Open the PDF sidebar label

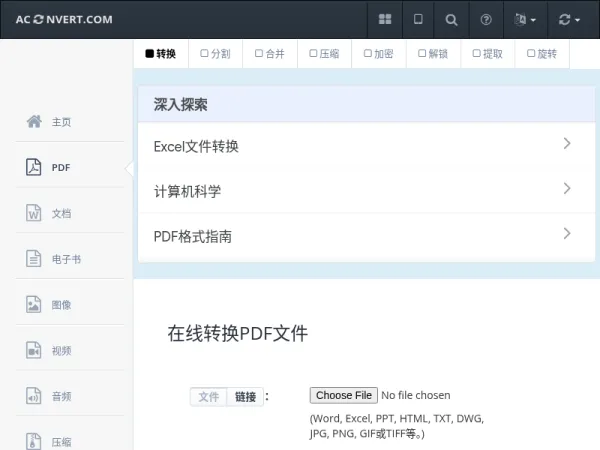coord(61,168)
